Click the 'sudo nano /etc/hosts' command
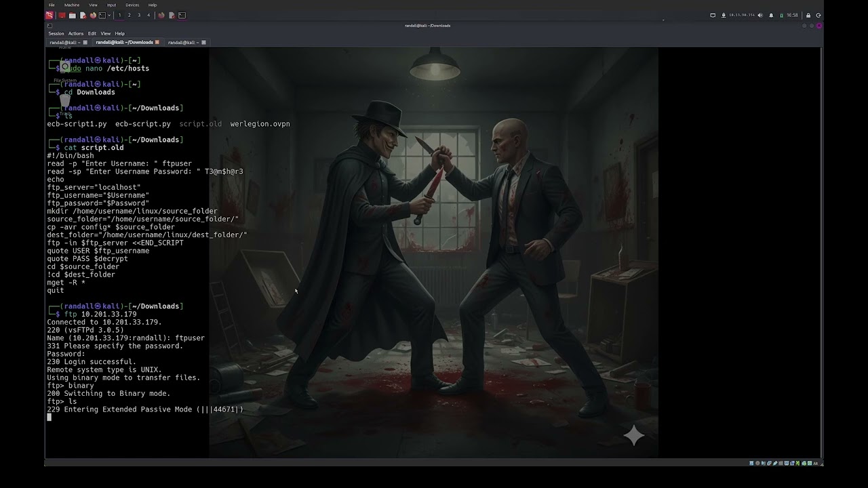Viewport: 868px width, 488px height. [106, 68]
